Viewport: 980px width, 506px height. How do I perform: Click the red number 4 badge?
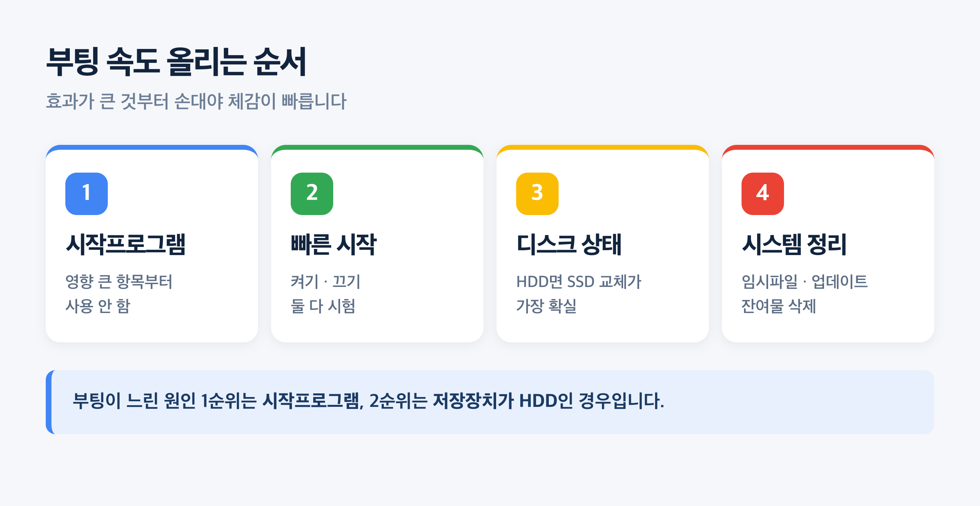[763, 194]
